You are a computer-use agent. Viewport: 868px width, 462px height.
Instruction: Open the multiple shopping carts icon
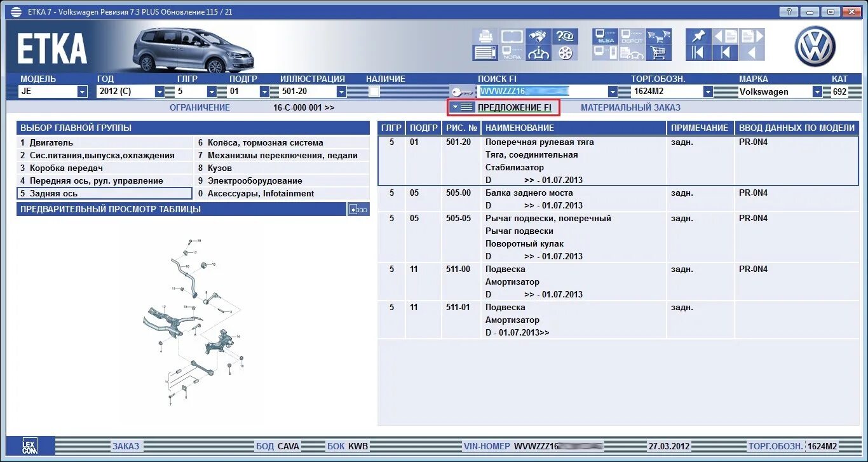coord(659,36)
